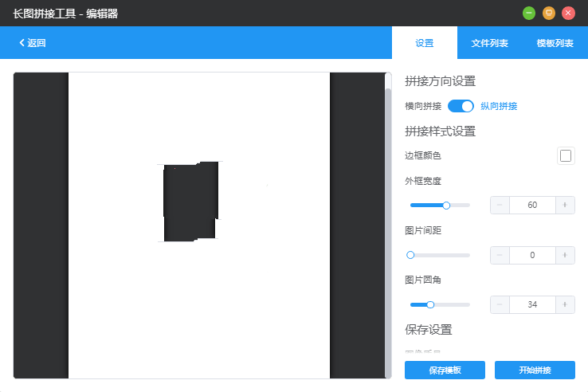Viewport: 588px width, 392px height.
Task: Click the 图片圆角 slider handle
Action: click(x=430, y=304)
